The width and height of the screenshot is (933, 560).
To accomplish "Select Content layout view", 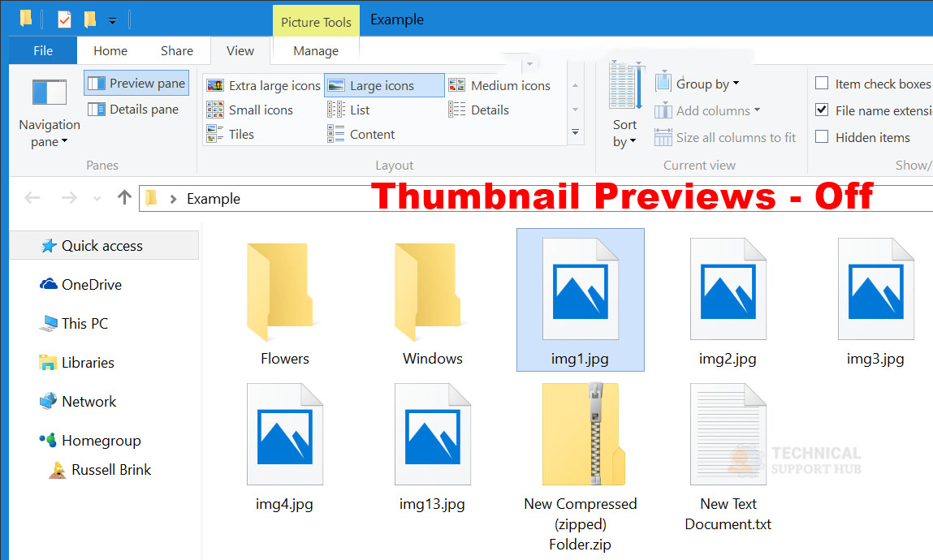I will coord(361,135).
